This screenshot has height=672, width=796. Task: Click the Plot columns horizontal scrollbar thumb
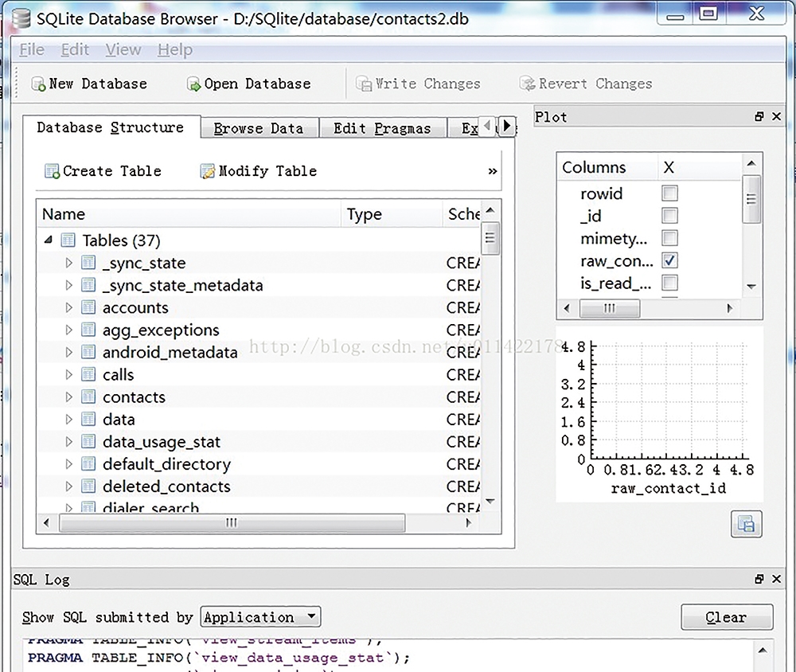click(610, 308)
